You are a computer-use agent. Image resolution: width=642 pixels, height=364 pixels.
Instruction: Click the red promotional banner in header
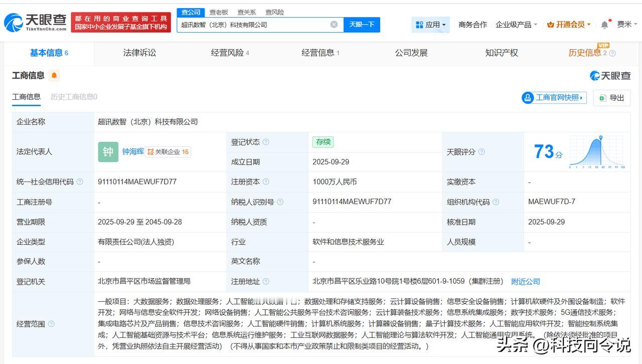click(x=121, y=23)
